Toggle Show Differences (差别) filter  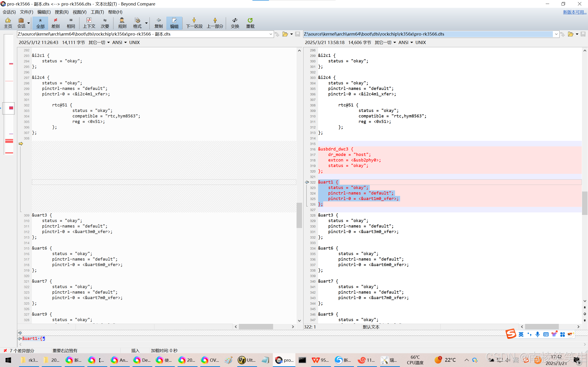pyautogui.click(x=55, y=23)
